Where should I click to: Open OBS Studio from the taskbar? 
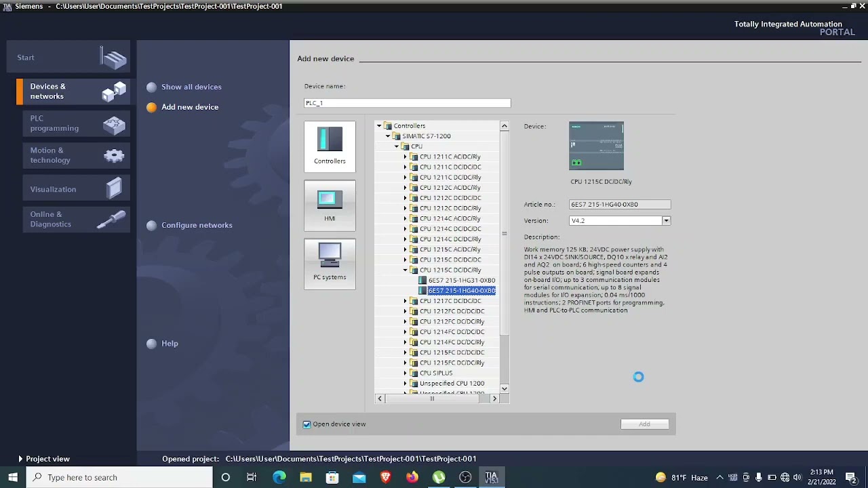click(x=465, y=477)
